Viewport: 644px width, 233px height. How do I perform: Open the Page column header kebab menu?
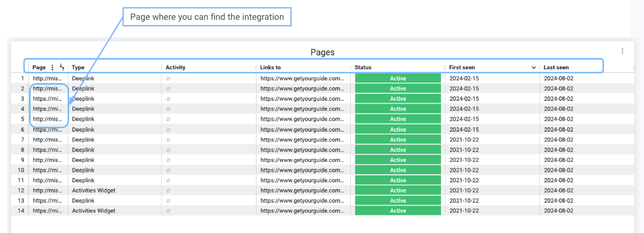(52, 68)
